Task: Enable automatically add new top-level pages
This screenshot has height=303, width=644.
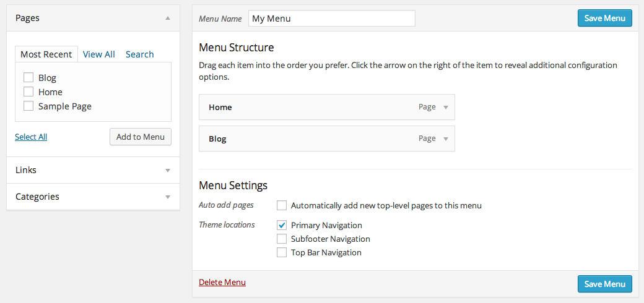Action: [x=282, y=205]
